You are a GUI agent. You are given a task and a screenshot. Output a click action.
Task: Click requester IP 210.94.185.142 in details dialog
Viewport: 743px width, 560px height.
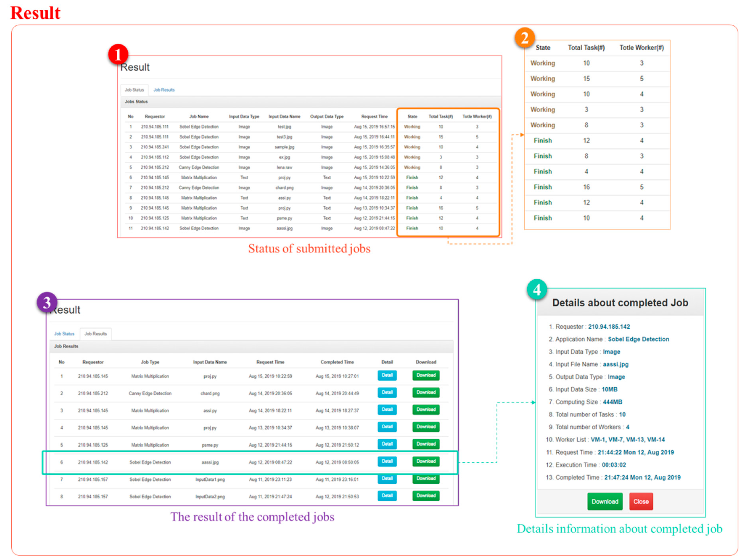(x=609, y=327)
